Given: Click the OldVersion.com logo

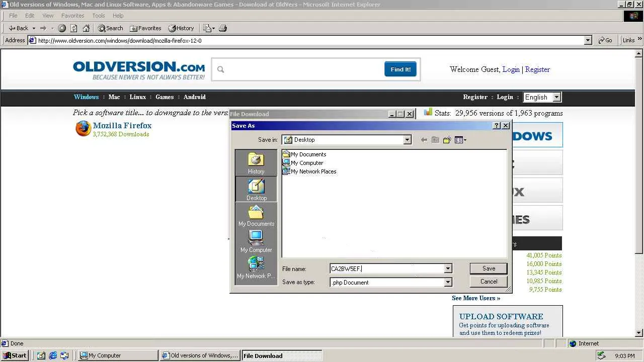Looking at the screenshot, I should 139,70.
